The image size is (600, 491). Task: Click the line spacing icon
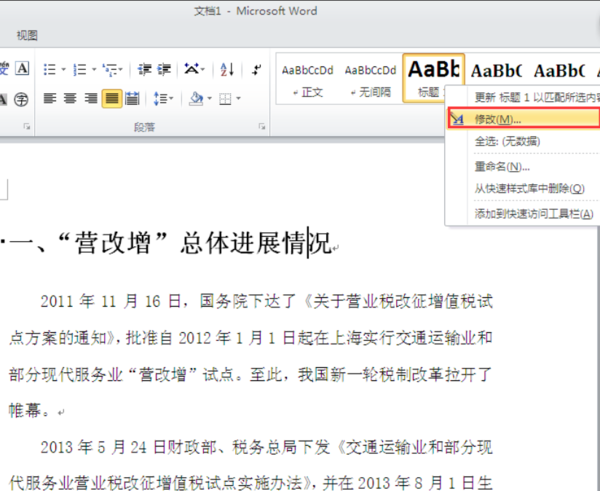160,99
